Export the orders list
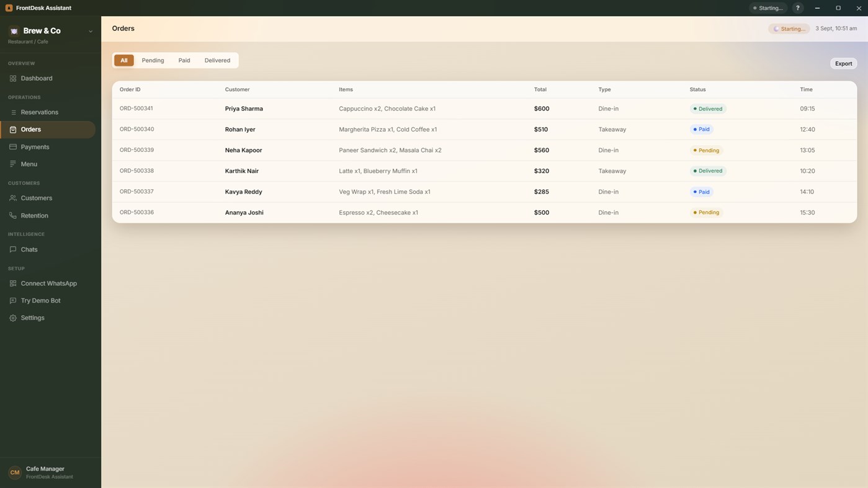Screen dimensions: 868x488 pyautogui.click(x=843, y=63)
